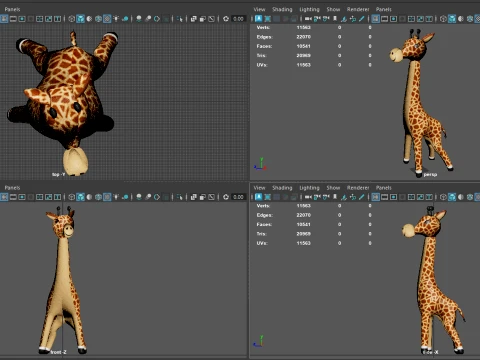
Task: Toggle resolution gate in the top-Y panel toolbar
Action: 22,19
